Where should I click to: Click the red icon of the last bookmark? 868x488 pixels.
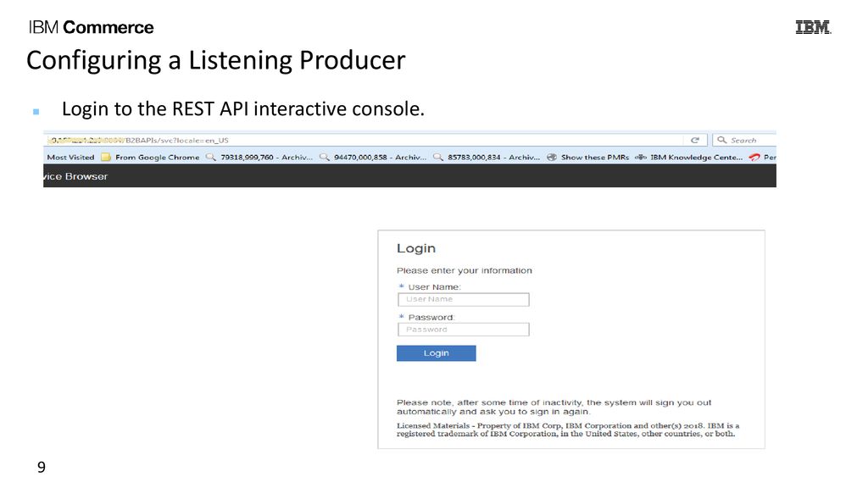[x=754, y=157]
